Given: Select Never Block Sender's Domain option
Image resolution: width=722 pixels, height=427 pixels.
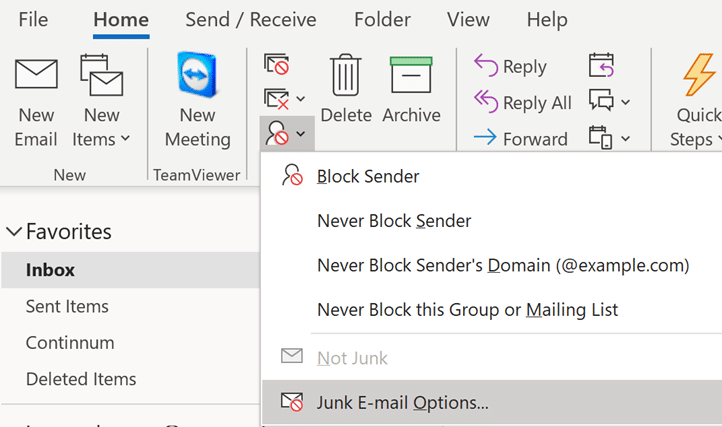Looking at the screenshot, I should (x=503, y=265).
